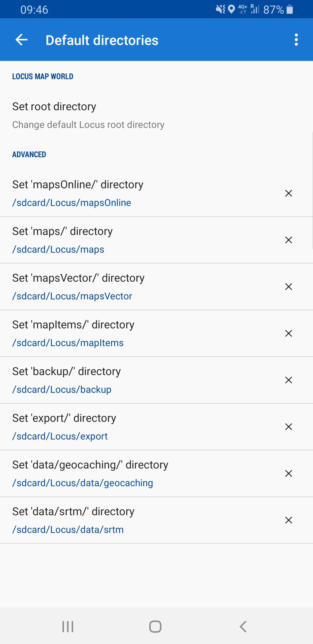Clear the 'maps/' directory setting via X
This screenshot has height=644, width=313.
(289, 240)
